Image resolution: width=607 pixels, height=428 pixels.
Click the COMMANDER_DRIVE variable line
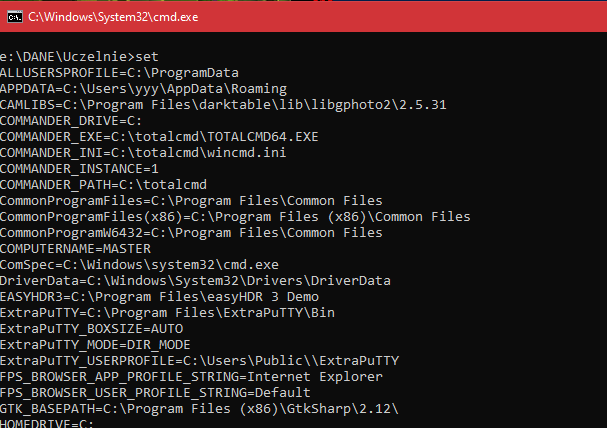click(x=72, y=120)
